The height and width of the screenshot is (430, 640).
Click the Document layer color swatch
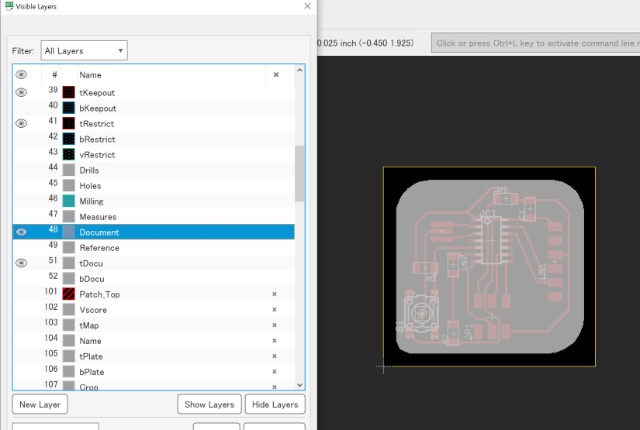[69, 232]
